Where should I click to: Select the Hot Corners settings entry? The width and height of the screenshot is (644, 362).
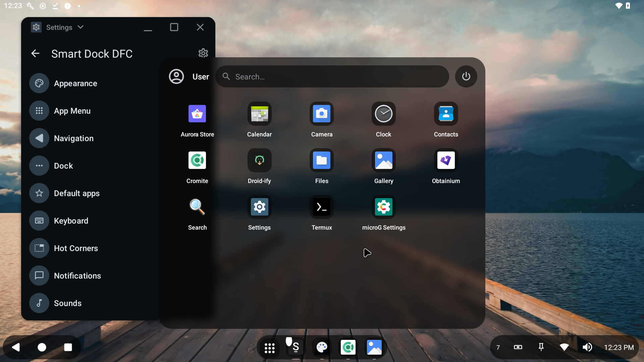coord(76,248)
